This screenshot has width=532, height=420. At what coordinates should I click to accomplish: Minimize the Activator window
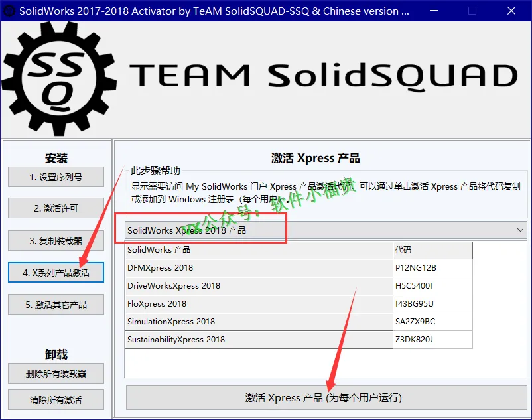(434, 11)
